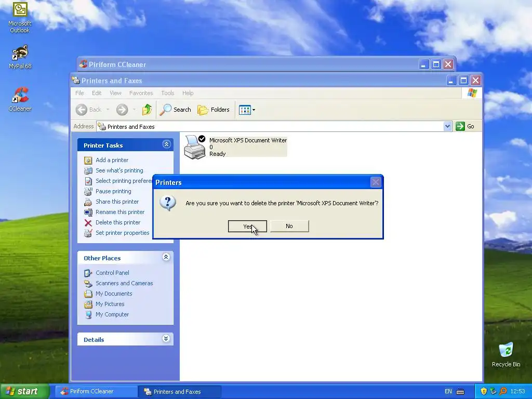
Task: Toggle the Folders toolbar button
Action: click(214, 110)
